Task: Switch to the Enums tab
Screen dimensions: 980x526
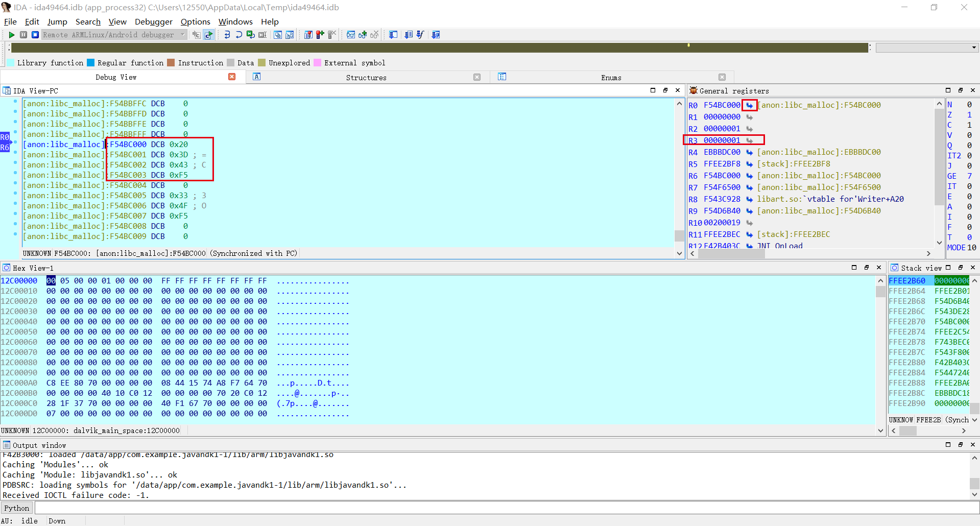Action: tap(611, 77)
